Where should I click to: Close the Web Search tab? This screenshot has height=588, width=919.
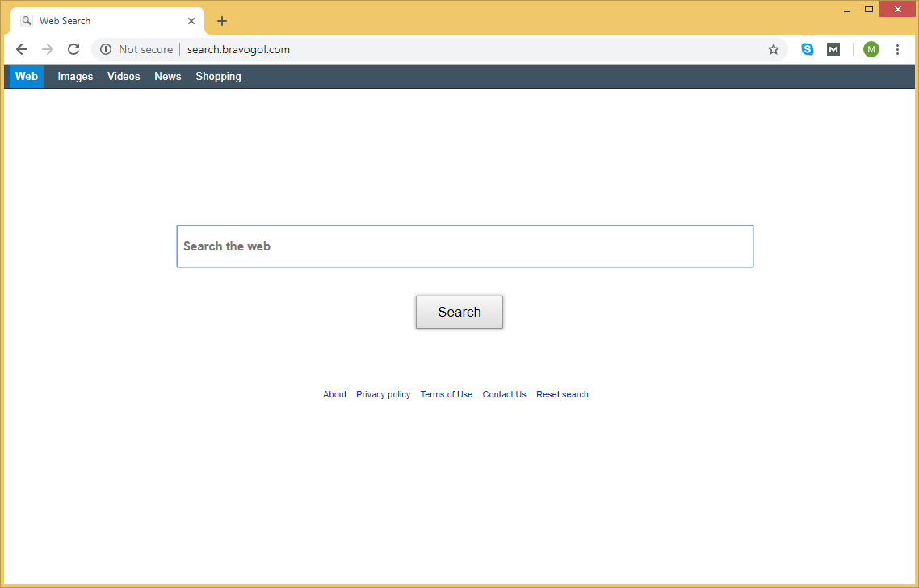click(x=191, y=21)
